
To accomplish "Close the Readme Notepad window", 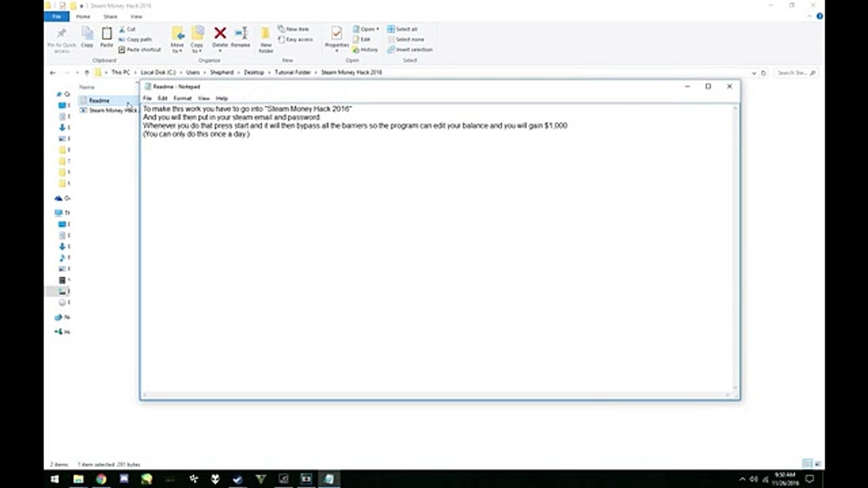I will pyautogui.click(x=729, y=87).
